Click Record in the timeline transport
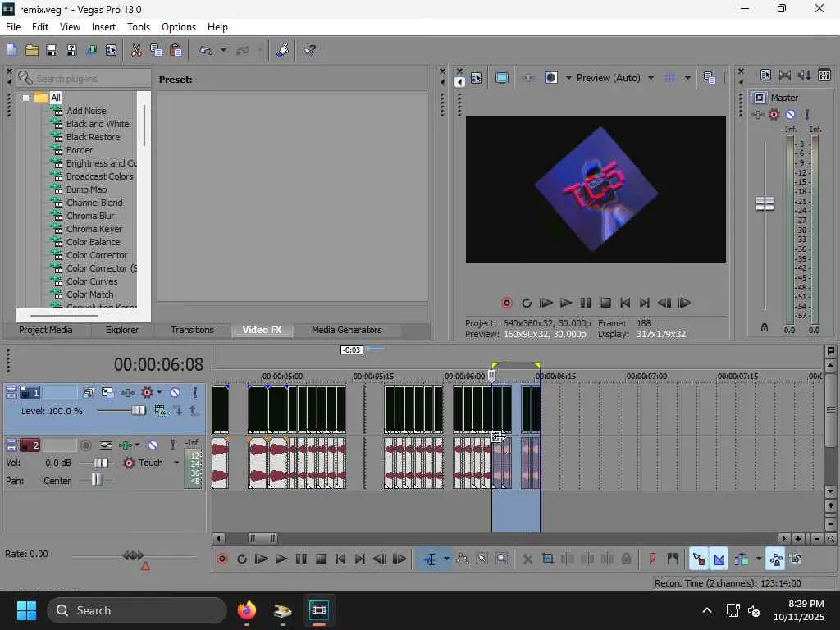The image size is (840, 630). coord(221,559)
